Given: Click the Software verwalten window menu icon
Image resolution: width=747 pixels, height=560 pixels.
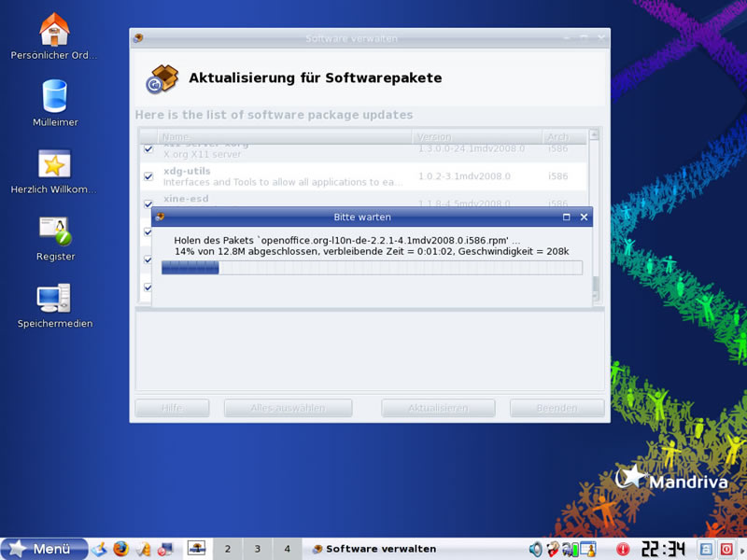Looking at the screenshot, I should click(138, 38).
